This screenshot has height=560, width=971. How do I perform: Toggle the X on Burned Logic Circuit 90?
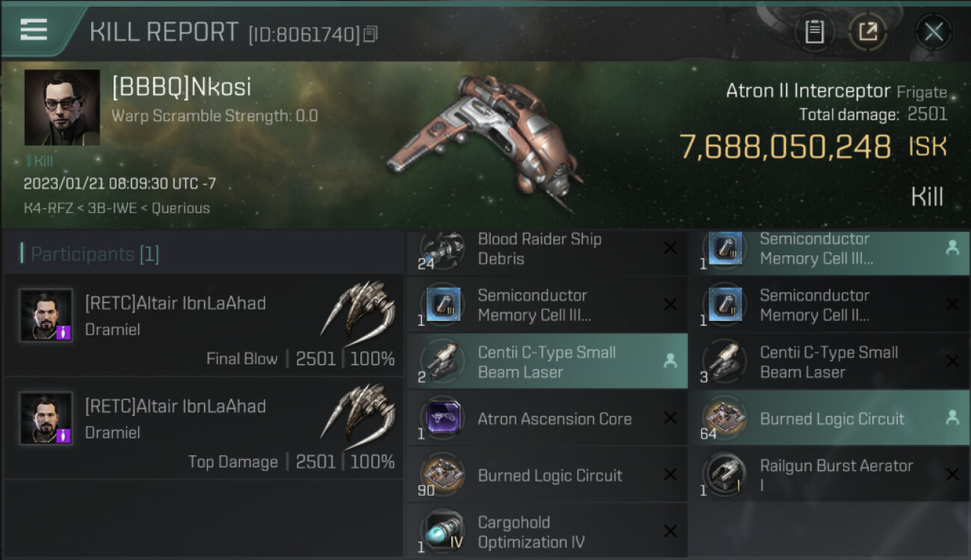pyautogui.click(x=671, y=475)
